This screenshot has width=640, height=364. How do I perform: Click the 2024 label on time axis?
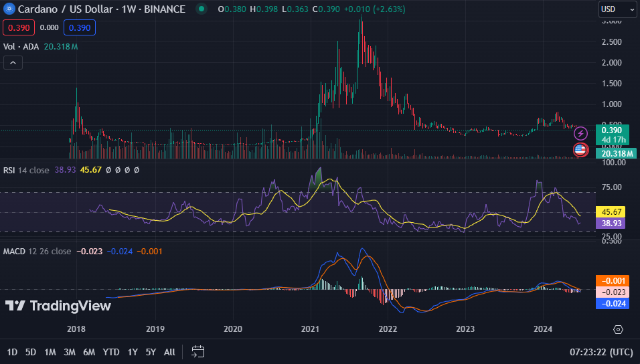point(543,329)
